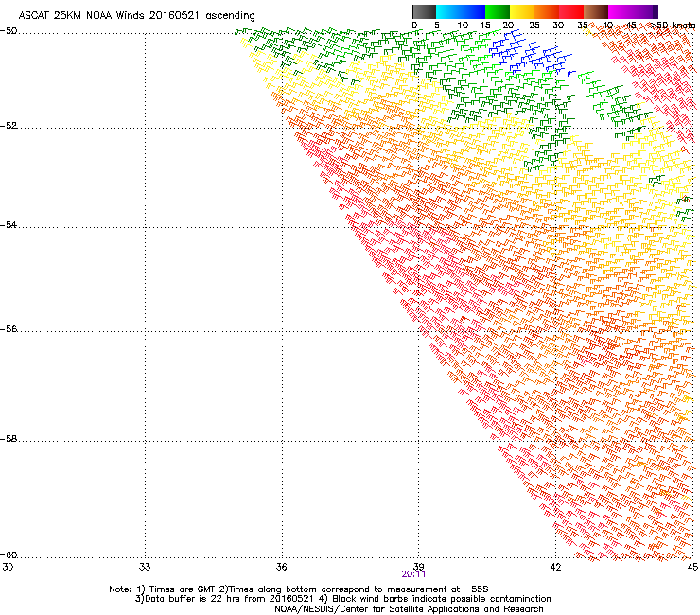Click the 39 longitude axis label
The image size is (700, 615).
tap(419, 567)
